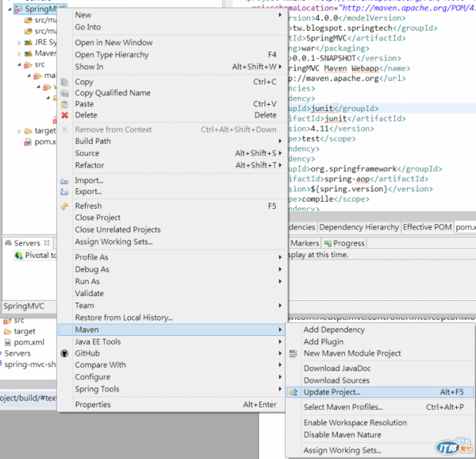Choose Go Into

tap(171, 27)
